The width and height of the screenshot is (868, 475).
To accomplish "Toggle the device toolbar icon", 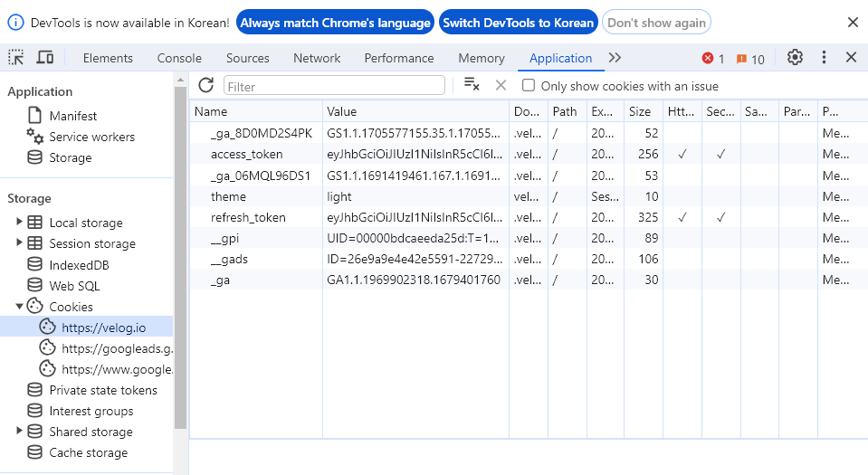I will 45,58.
